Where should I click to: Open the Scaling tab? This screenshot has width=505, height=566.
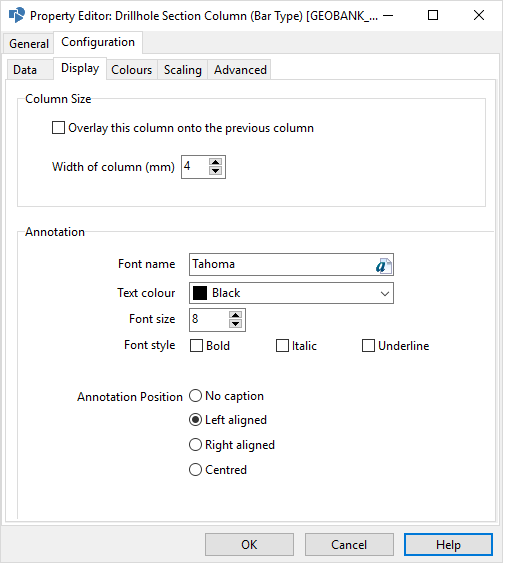(x=183, y=70)
